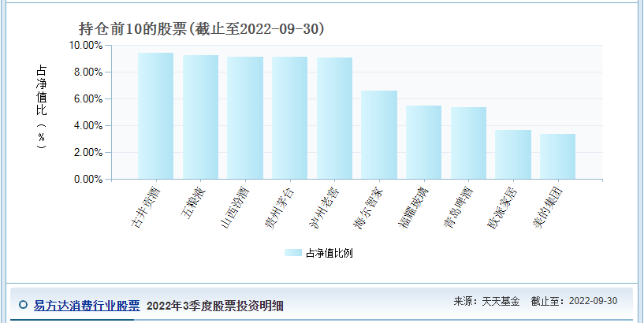Select the 古井贡酒 bar in chart
Screen dimensions: 644x323
click(x=155, y=116)
